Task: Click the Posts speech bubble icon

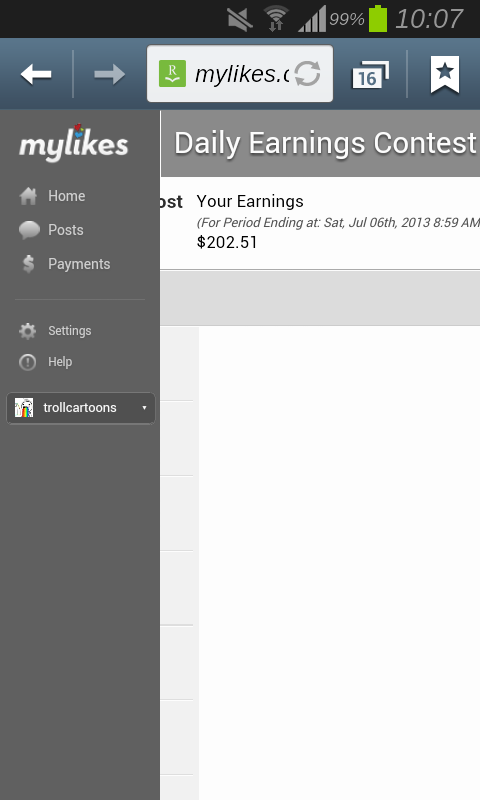Action: [29, 230]
